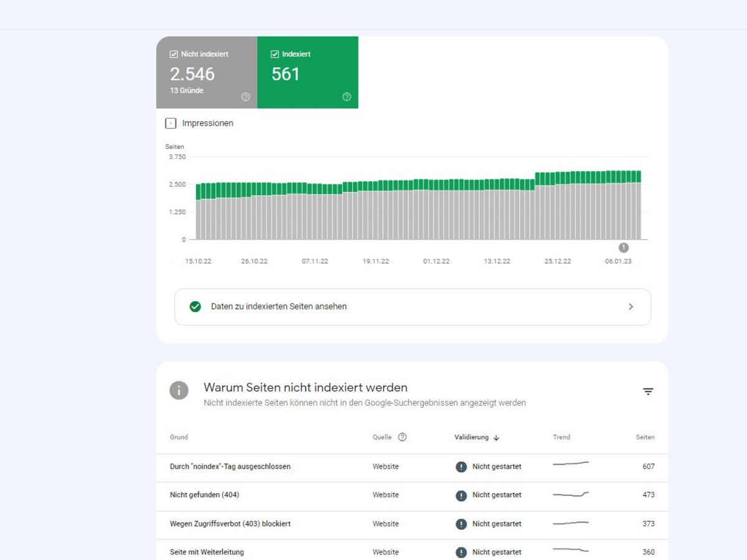Click the Quelle column help icon

(402, 437)
